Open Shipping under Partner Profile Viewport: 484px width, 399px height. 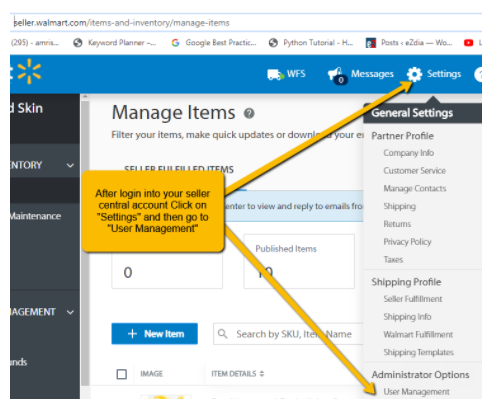399,206
